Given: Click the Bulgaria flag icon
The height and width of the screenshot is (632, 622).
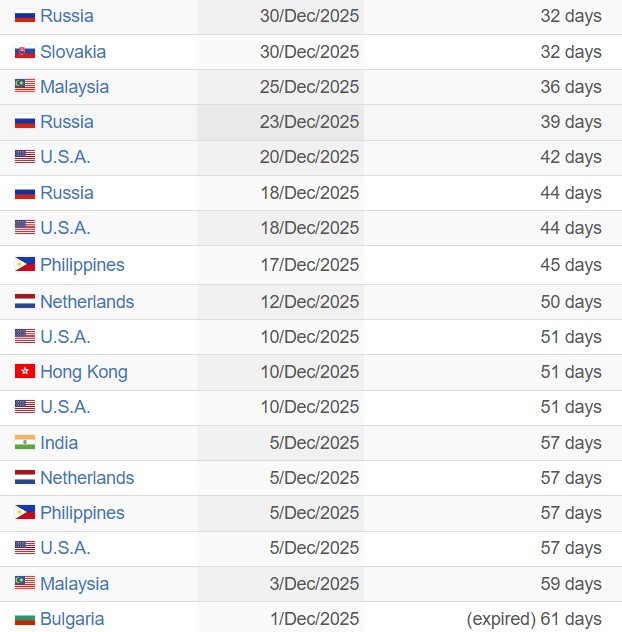Looking at the screenshot, I should coord(25,619).
